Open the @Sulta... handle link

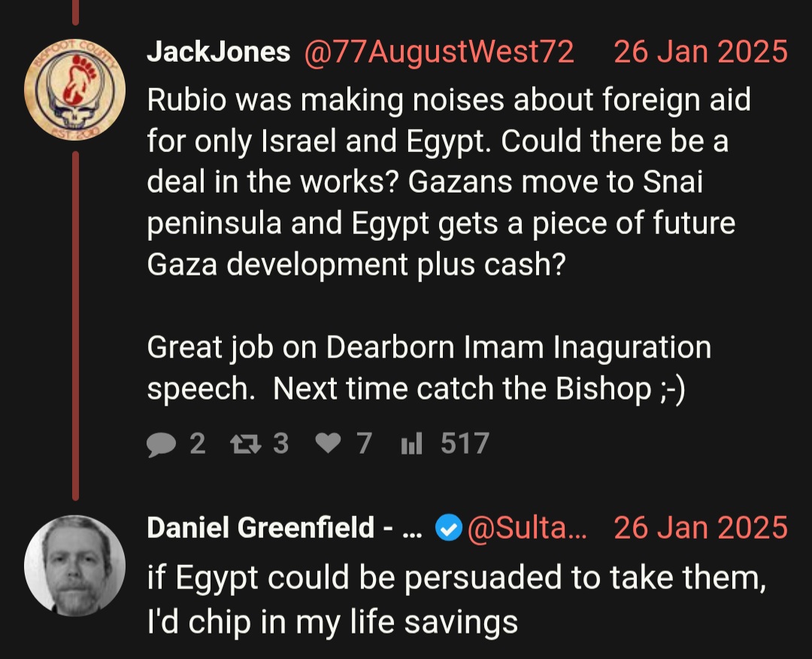(526, 528)
